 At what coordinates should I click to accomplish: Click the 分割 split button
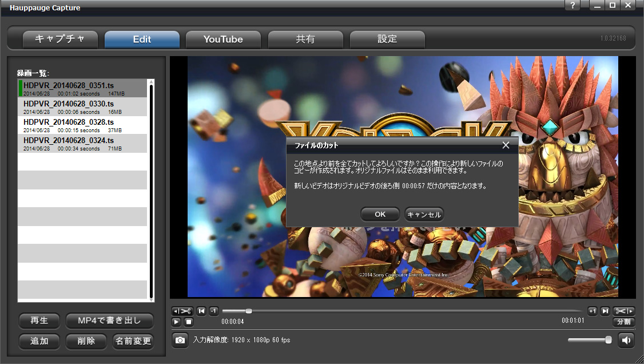point(623,322)
